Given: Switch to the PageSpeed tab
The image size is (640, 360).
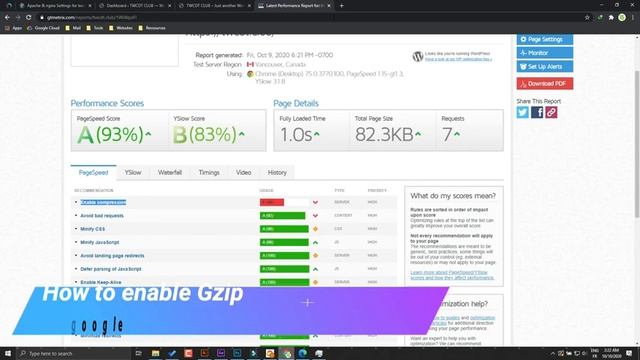Looking at the screenshot, I should click(93, 173).
